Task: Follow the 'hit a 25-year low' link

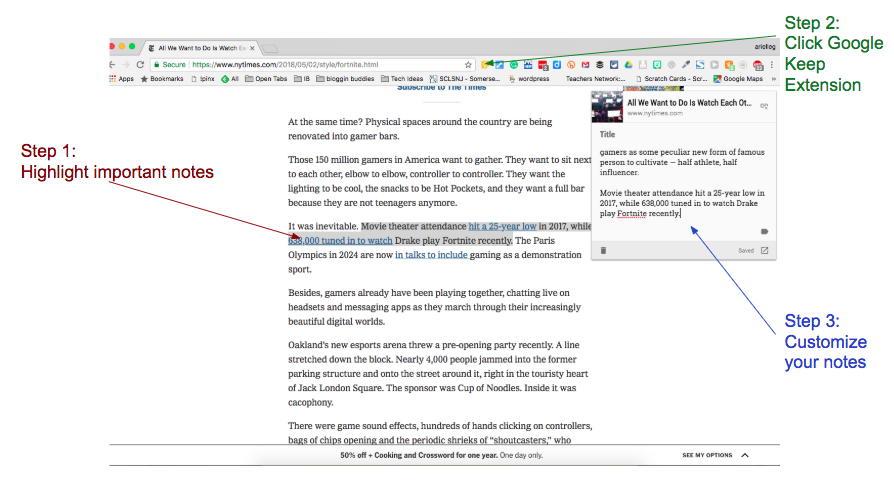Action: point(502,226)
